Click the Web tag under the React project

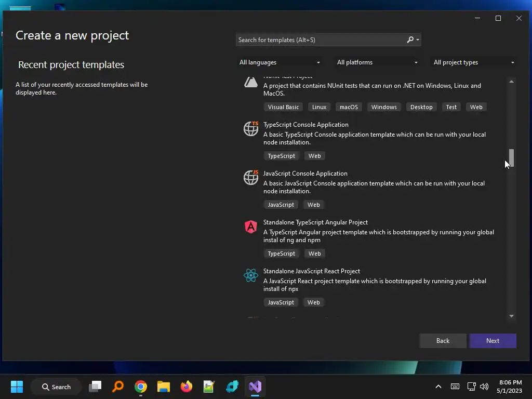(313, 303)
